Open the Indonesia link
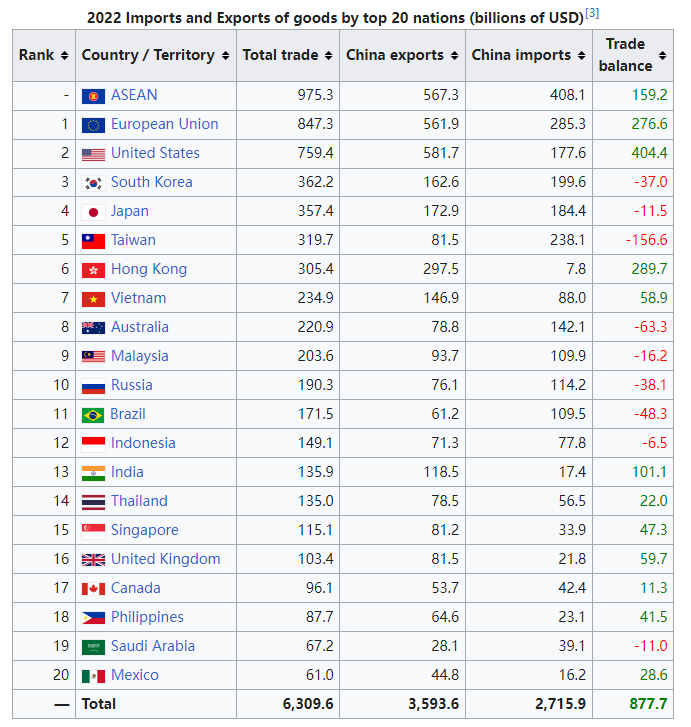691x727 pixels. pos(143,443)
